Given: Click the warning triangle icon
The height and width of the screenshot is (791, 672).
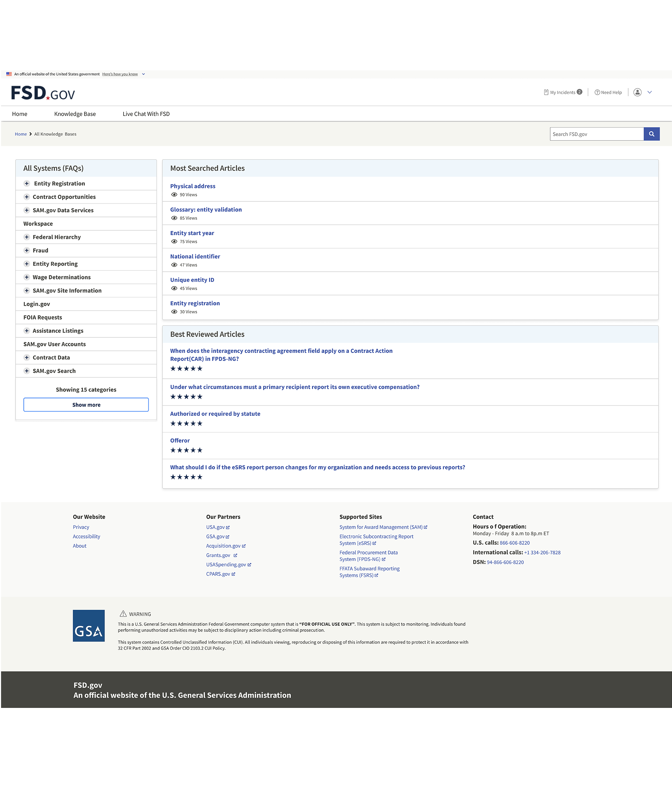Looking at the screenshot, I should point(123,613).
